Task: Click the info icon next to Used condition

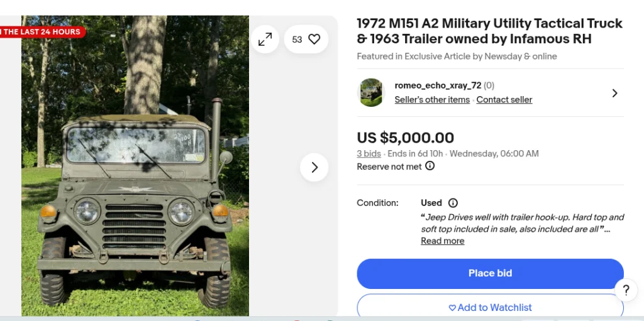Action: [453, 203]
